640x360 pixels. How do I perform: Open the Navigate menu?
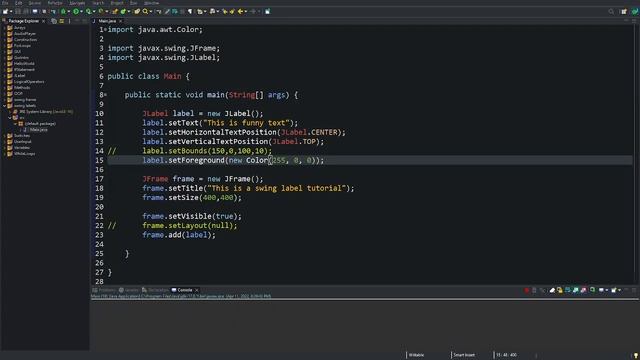77,3
